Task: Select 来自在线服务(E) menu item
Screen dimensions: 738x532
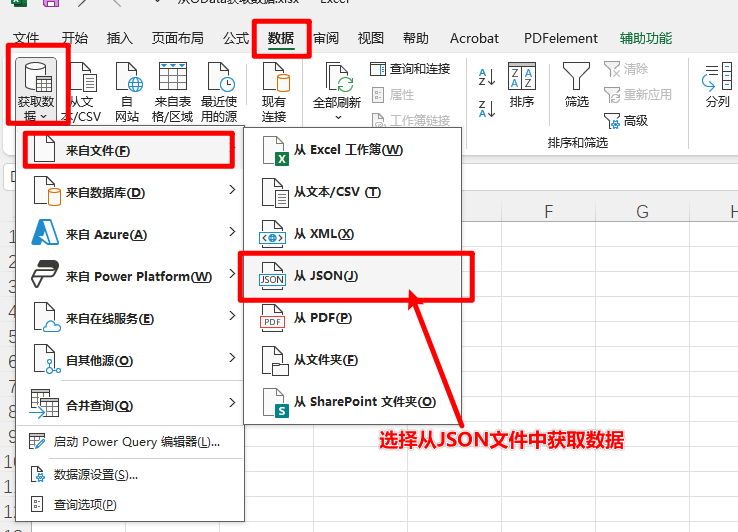Action: tap(129, 318)
